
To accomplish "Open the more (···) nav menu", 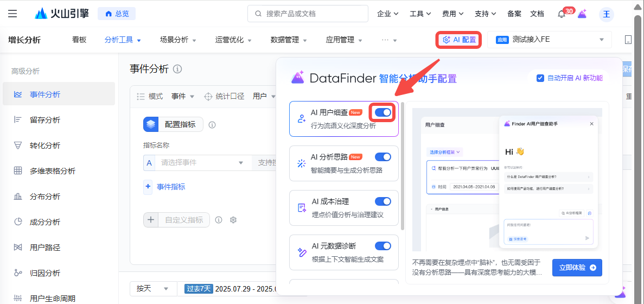I will point(389,40).
